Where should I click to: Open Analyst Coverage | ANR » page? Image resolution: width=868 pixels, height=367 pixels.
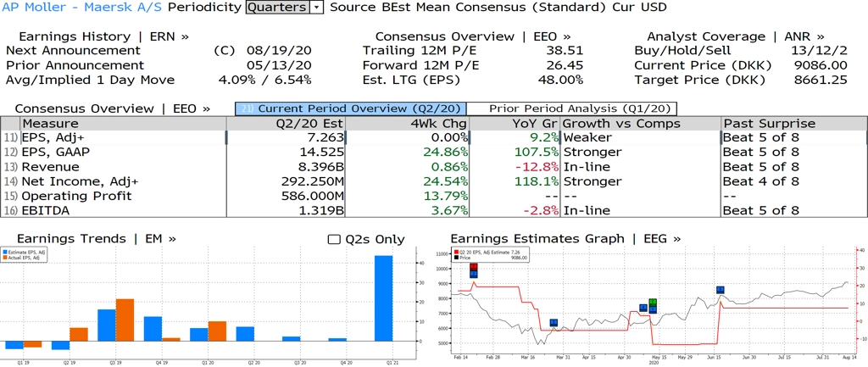tap(735, 36)
